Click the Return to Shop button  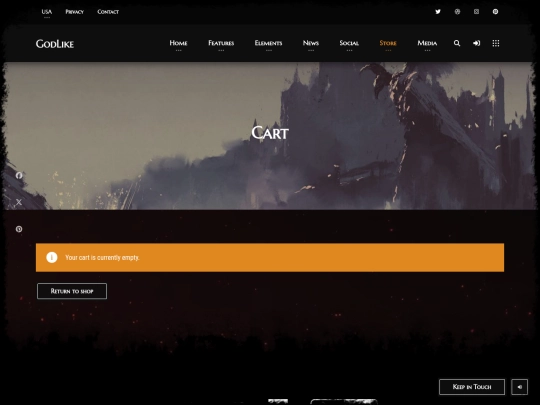72,291
